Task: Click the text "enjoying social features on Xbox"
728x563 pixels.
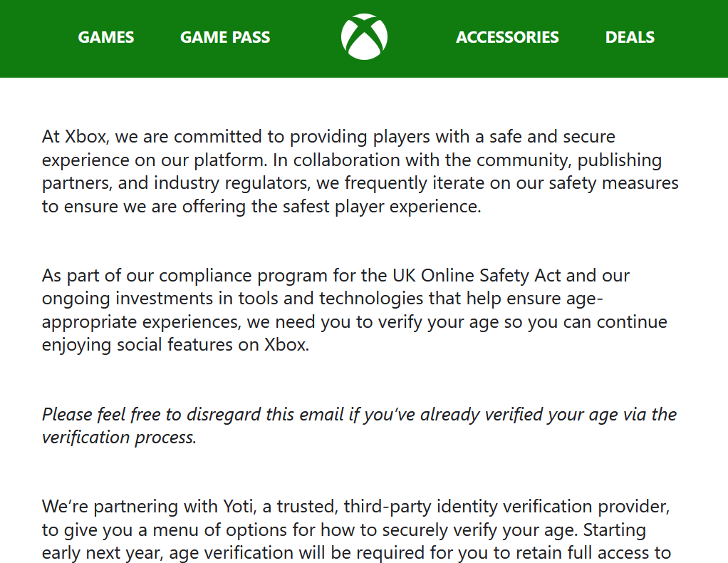Action: [x=175, y=345]
